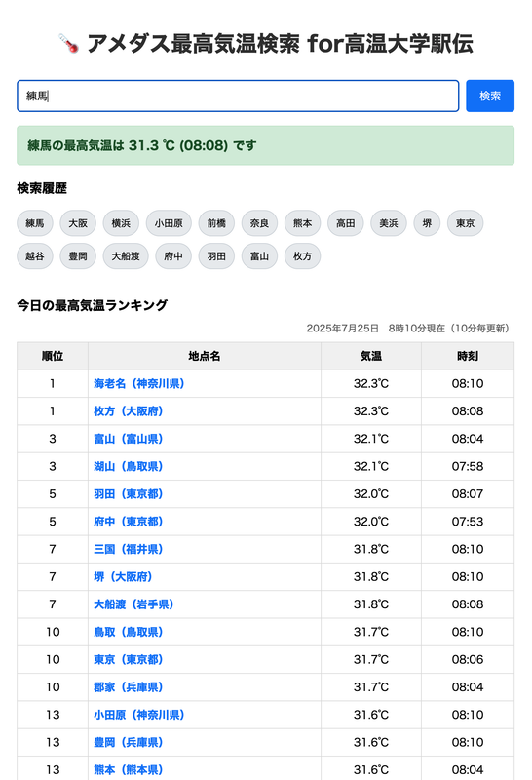Screen dimensions: 532x780
Task: Open the 豊岡（兵庫県） ranking link
Action: tap(129, 742)
